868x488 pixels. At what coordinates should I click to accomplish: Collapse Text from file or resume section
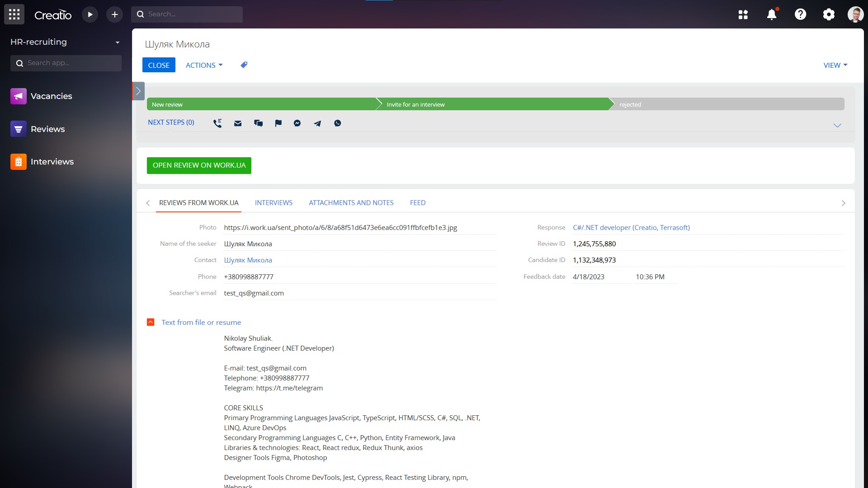(151, 322)
